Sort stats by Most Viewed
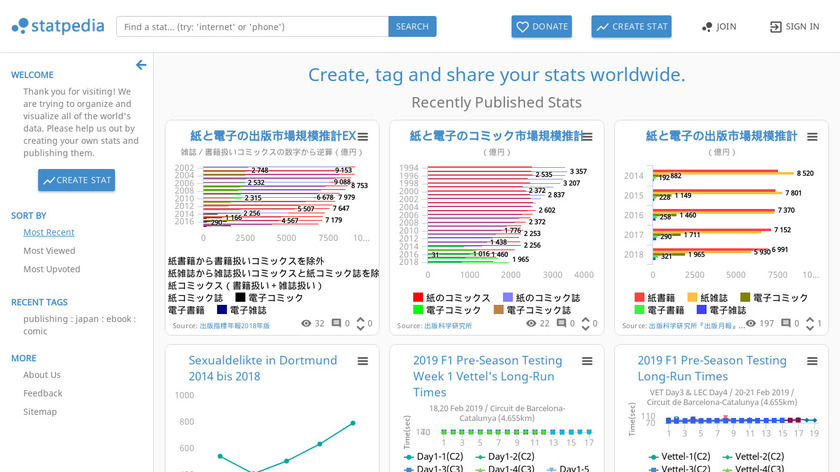 tap(49, 251)
